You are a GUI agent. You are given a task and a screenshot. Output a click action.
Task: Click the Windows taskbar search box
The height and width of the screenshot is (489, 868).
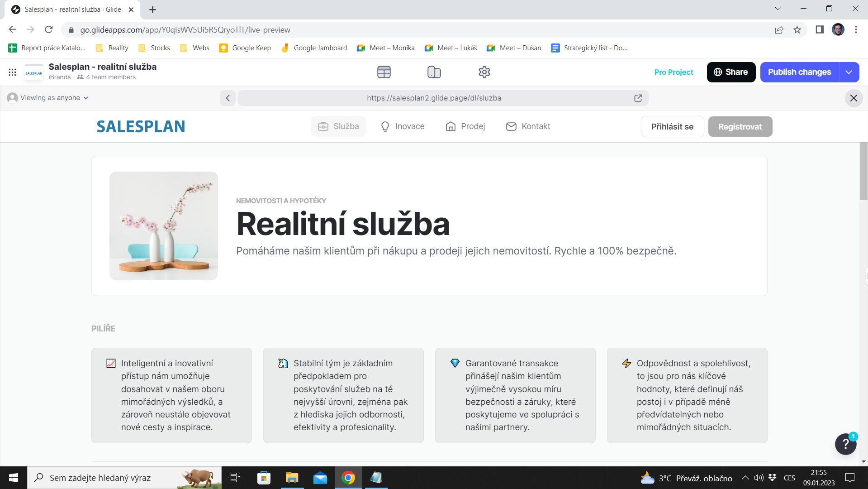tap(124, 478)
